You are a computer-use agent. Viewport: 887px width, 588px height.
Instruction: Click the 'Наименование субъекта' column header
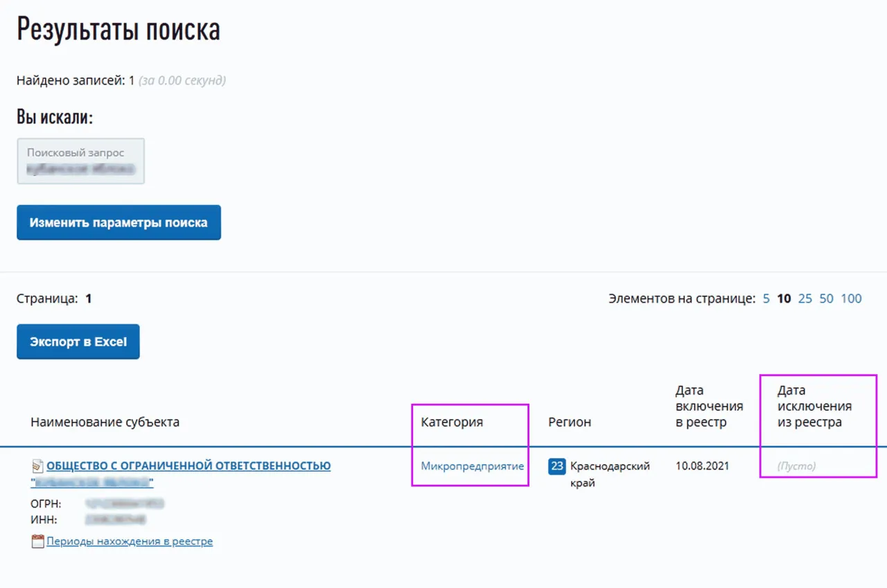point(105,422)
